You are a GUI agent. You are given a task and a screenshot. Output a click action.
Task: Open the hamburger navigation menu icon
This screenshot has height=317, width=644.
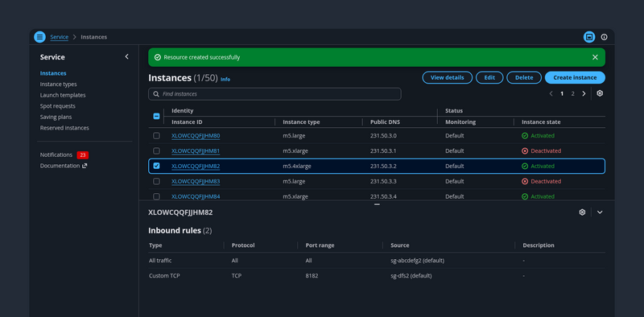[x=39, y=37]
